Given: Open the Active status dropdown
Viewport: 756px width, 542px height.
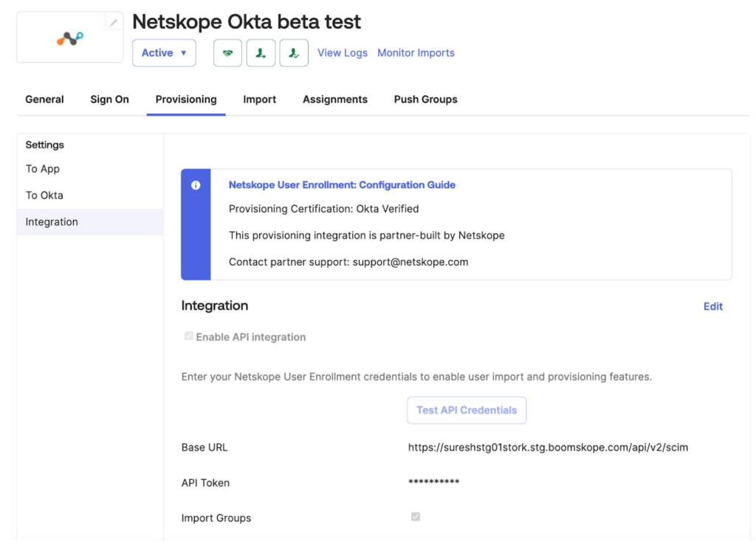Looking at the screenshot, I should (x=164, y=53).
